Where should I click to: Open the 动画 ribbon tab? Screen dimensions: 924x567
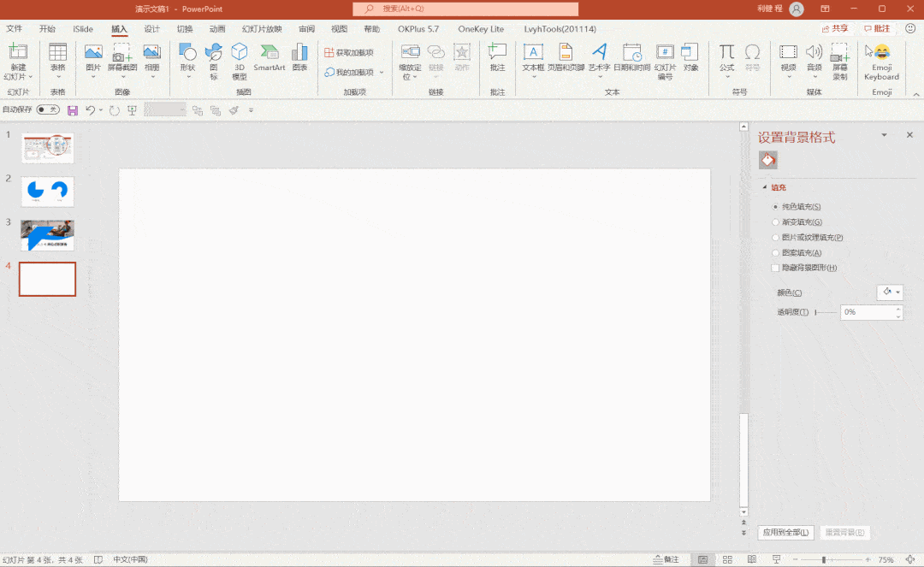click(217, 29)
